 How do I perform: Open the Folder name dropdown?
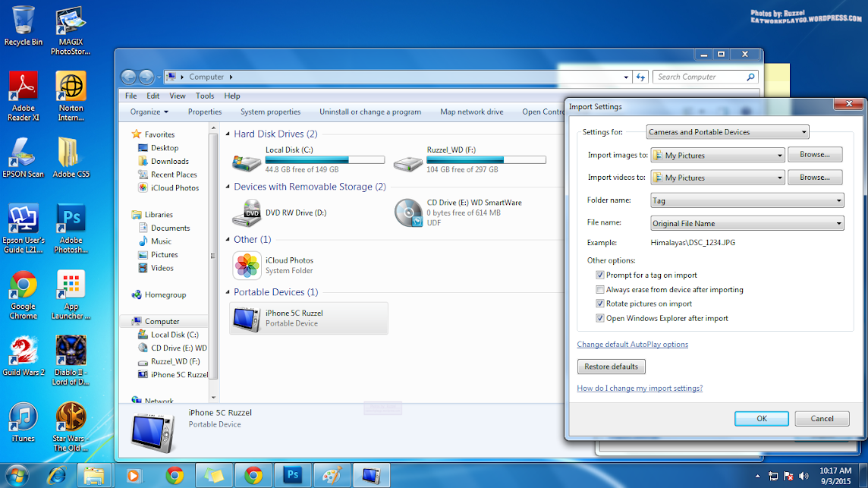[747, 200]
